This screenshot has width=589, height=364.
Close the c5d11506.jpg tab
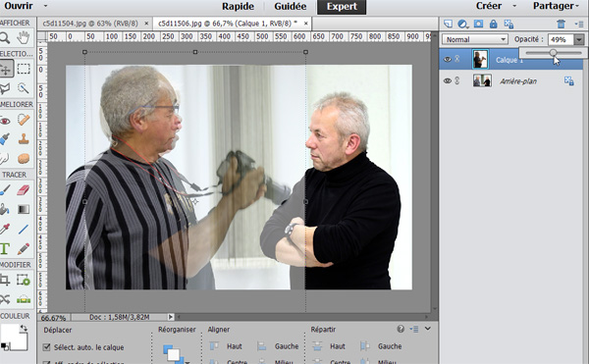tap(306, 24)
